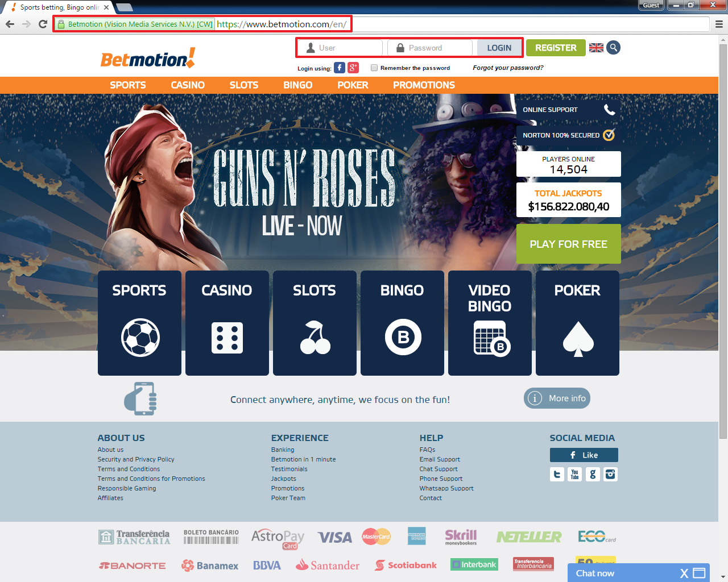Log in using the Google Plus icon

(x=353, y=68)
